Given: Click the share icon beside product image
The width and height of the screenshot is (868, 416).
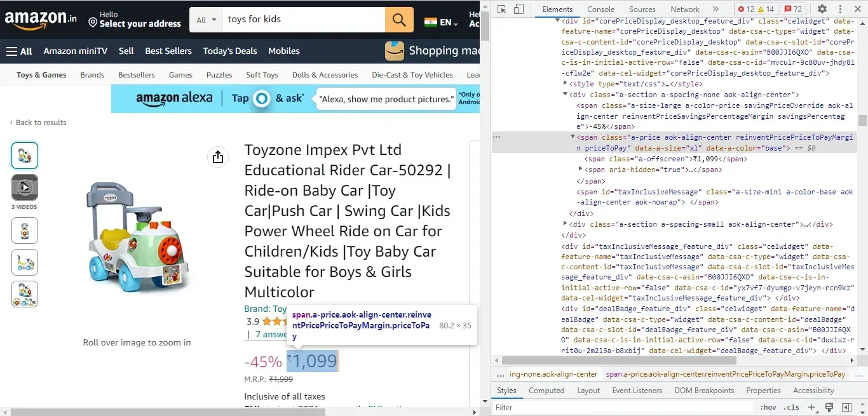Looking at the screenshot, I should point(218,157).
